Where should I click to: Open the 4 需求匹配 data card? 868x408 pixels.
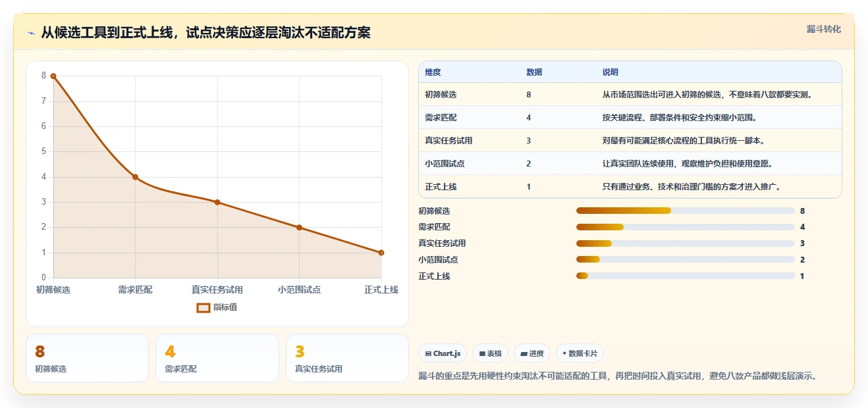[x=217, y=358]
